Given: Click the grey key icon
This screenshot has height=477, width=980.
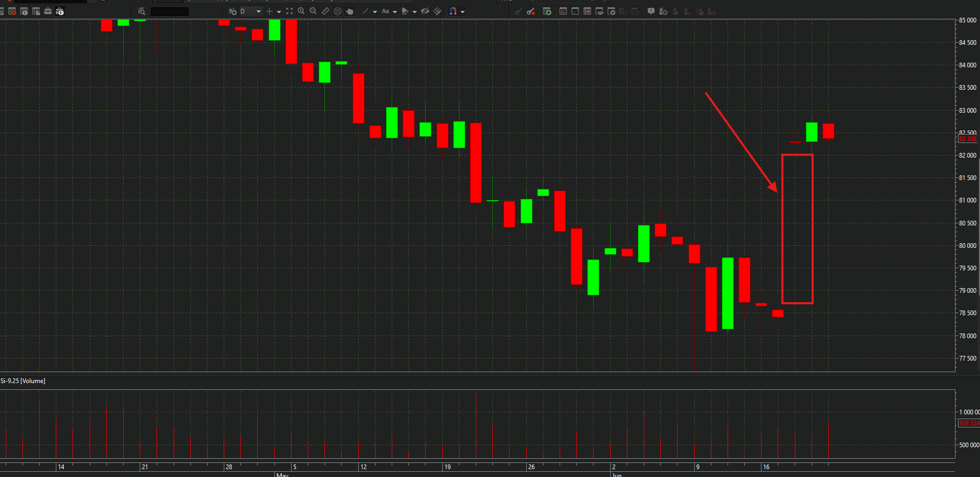Looking at the screenshot, I should point(518,11).
